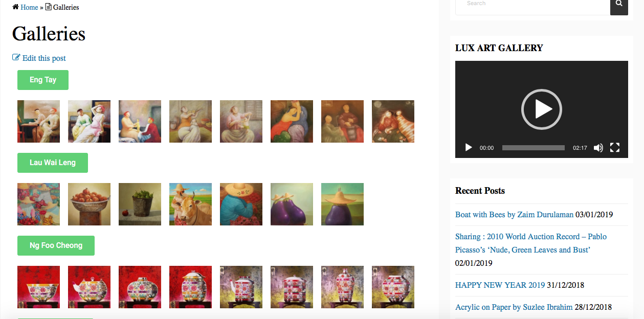Viewport: 644px width, 319px height.
Task: Open the two eggplants painting thumbnail
Action: click(292, 204)
